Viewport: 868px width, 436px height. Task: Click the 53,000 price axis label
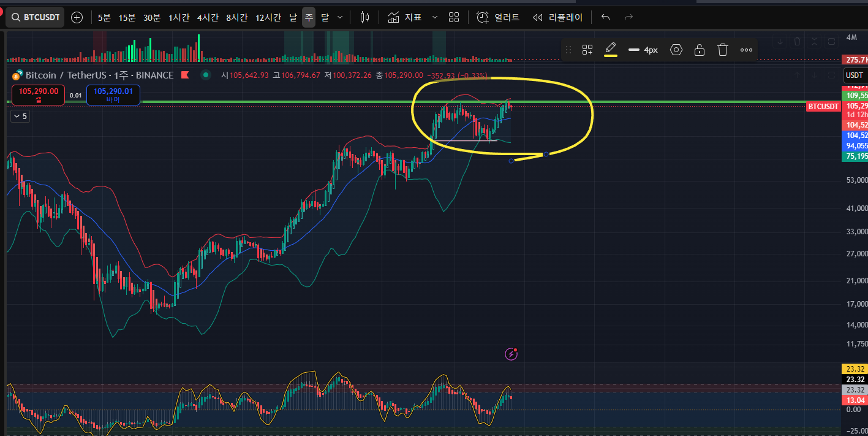(856, 180)
